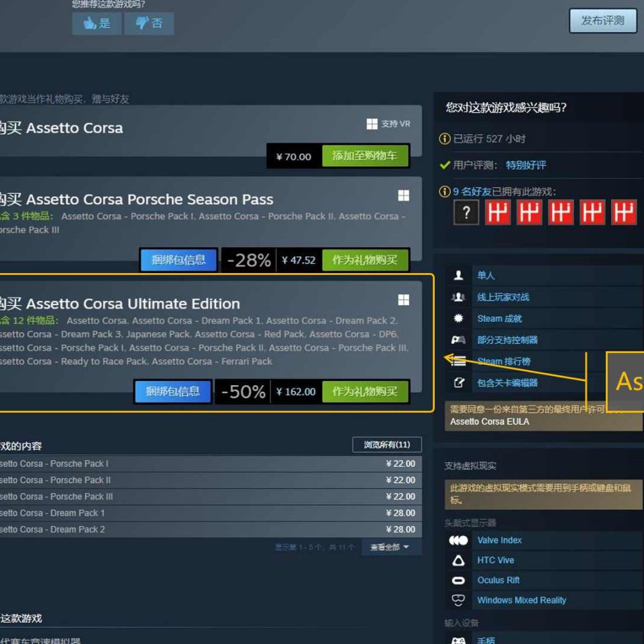Click the info icon beside 已运行 527 小时
The width and height of the screenshot is (644, 644).
[x=444, y=139]
